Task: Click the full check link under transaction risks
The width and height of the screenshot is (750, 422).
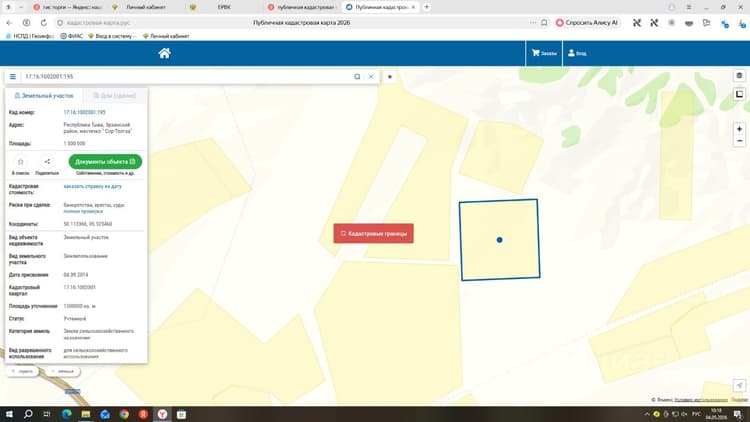Action: [x=83, y=211]
